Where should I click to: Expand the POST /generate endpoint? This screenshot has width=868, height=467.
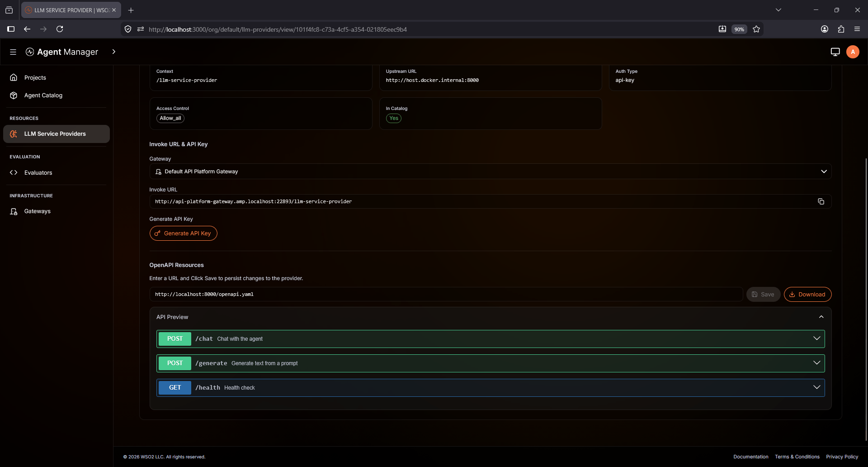tap(491, 363)
